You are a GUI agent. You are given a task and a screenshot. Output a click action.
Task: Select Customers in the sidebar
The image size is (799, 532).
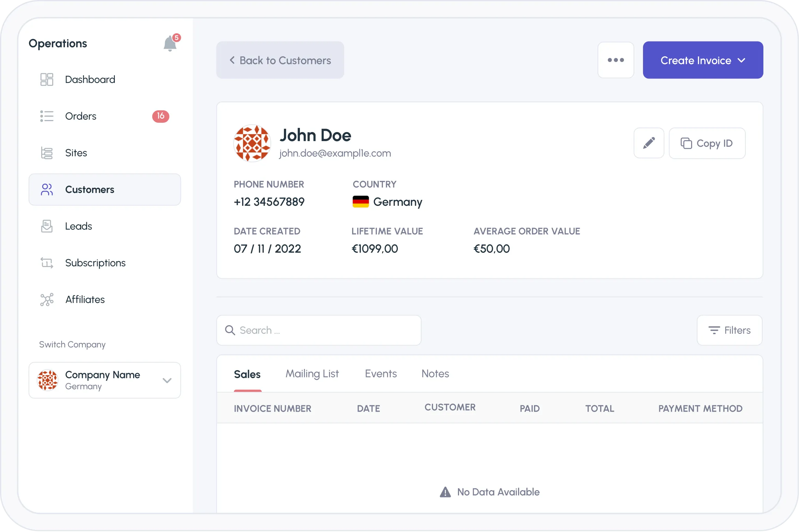(105, 190)
